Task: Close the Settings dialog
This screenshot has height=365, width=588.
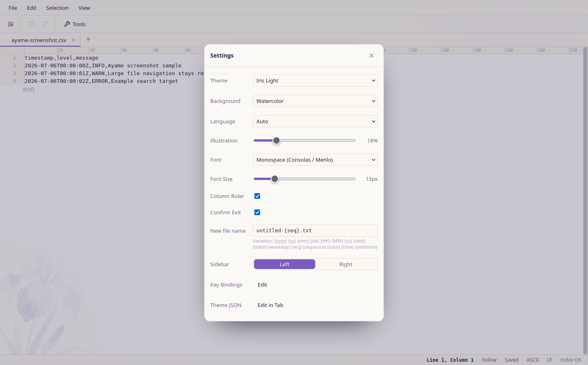Action: pos(372,56)
